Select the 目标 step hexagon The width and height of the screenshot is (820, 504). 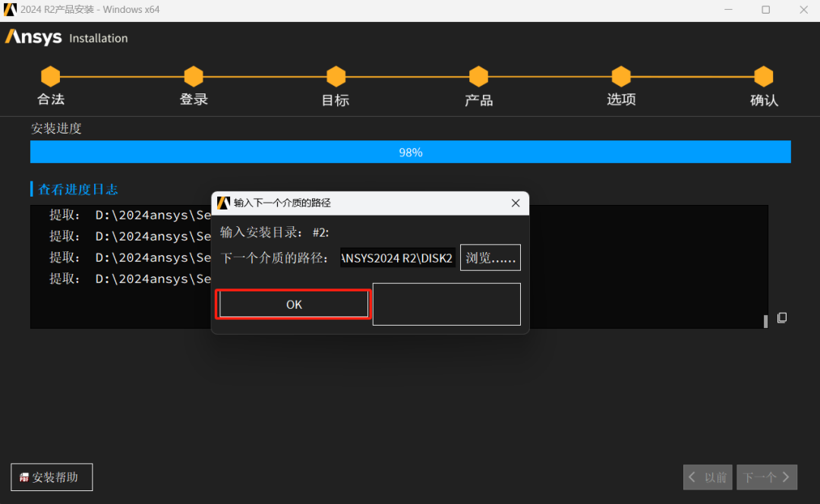click(336, 77)
